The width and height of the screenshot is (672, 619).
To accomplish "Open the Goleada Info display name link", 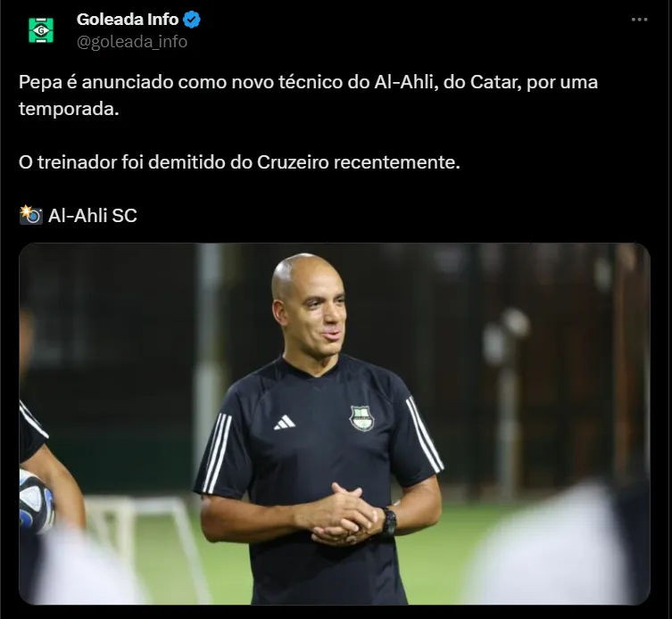I will coord(128,20).
